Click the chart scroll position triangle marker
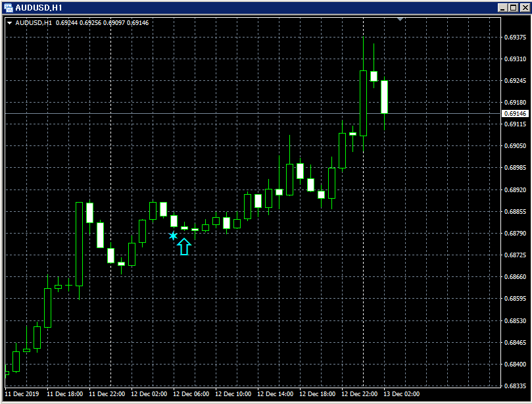Viewport: 532px width, 404px height. 400,20
